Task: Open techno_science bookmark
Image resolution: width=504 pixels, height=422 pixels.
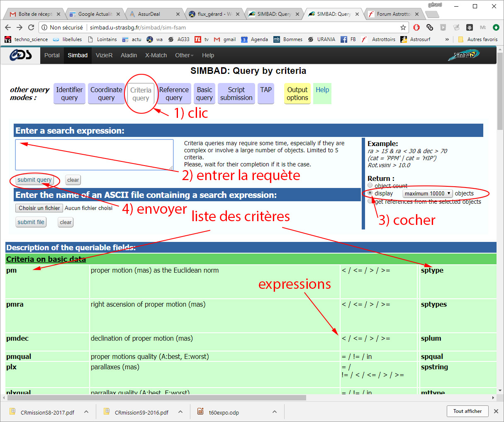Action: (x=26, y=39)
